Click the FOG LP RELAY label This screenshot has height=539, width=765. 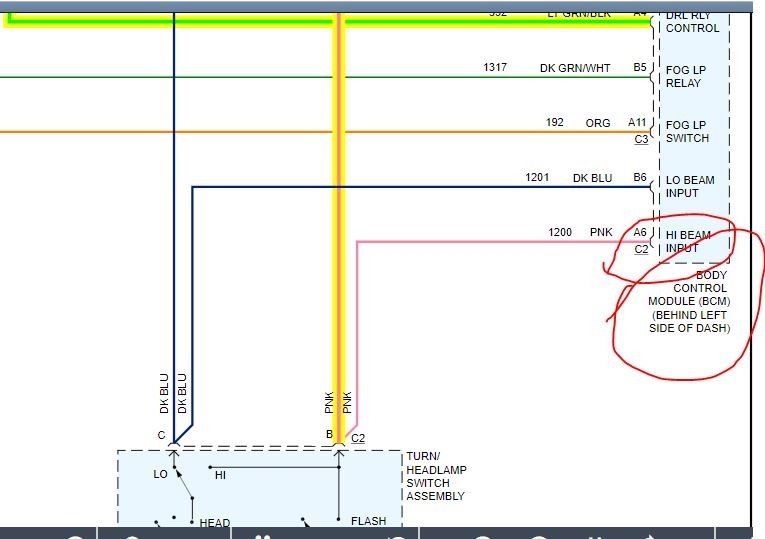685,76
